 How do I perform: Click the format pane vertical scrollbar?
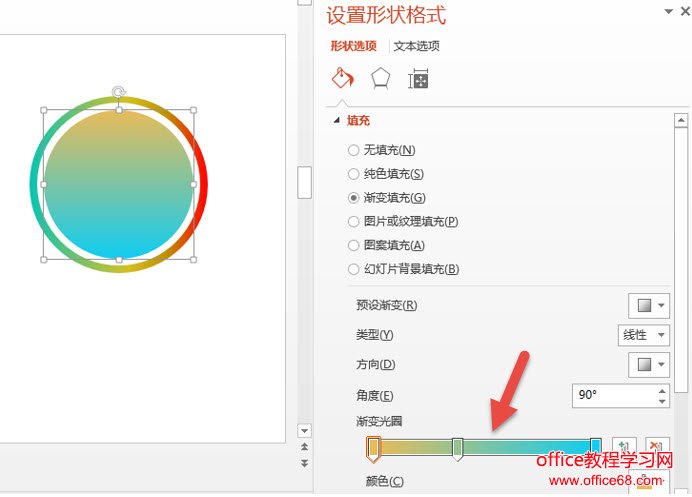click(681, 260)
